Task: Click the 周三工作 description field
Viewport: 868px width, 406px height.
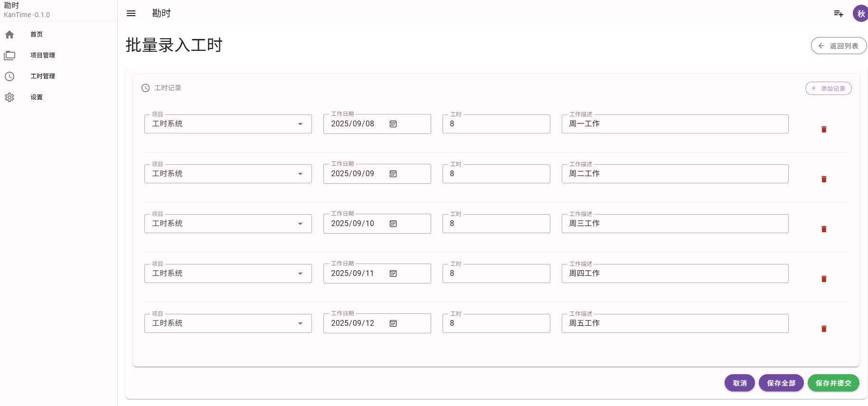Action: click(x=675, y=223)
